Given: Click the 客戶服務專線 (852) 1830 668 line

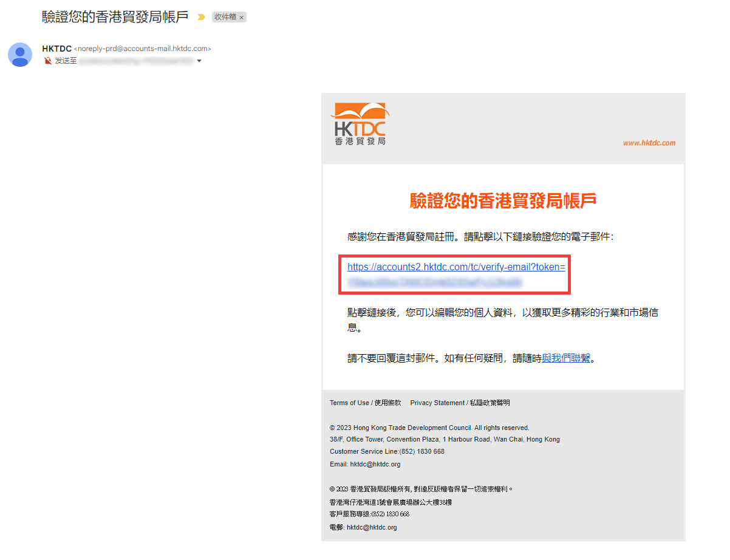Looking at the screenshot, I should 369,514.
